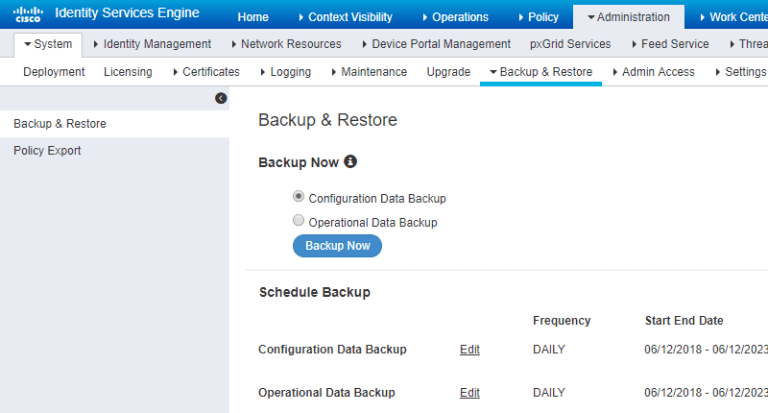Go to the Home tab
The width and height of the screenshot is (768, 413).
coord(253,17)
